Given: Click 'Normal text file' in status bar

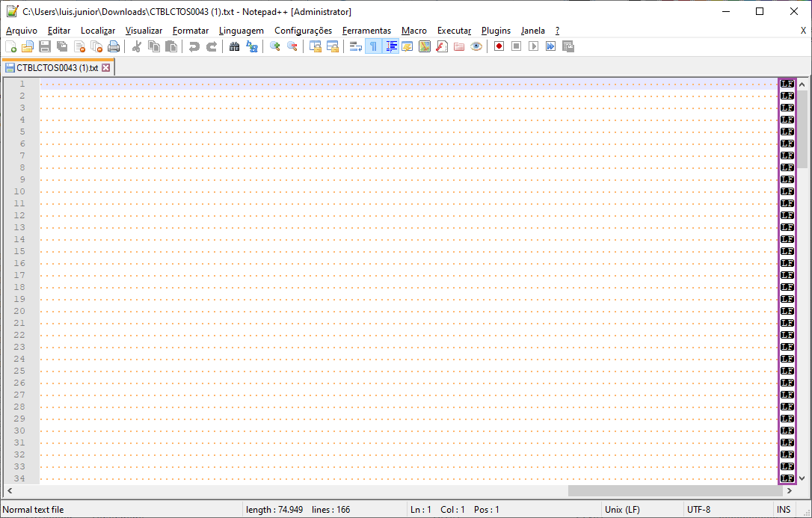Looking at the screenshot, I should click(33, 510).
